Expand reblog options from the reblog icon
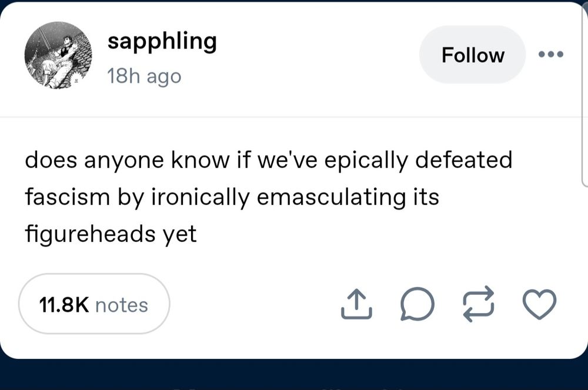588x390 pixels. (478, 304)
